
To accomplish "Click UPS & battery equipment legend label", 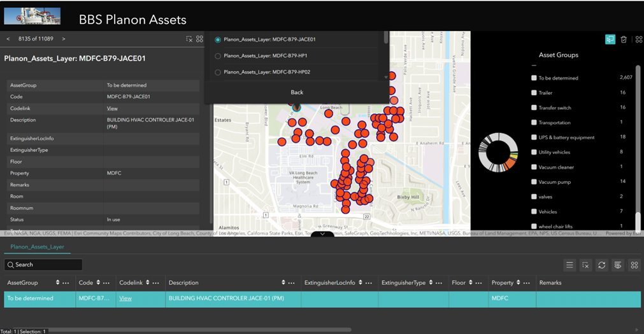I will pyautogui.click(x=566, y=137).
